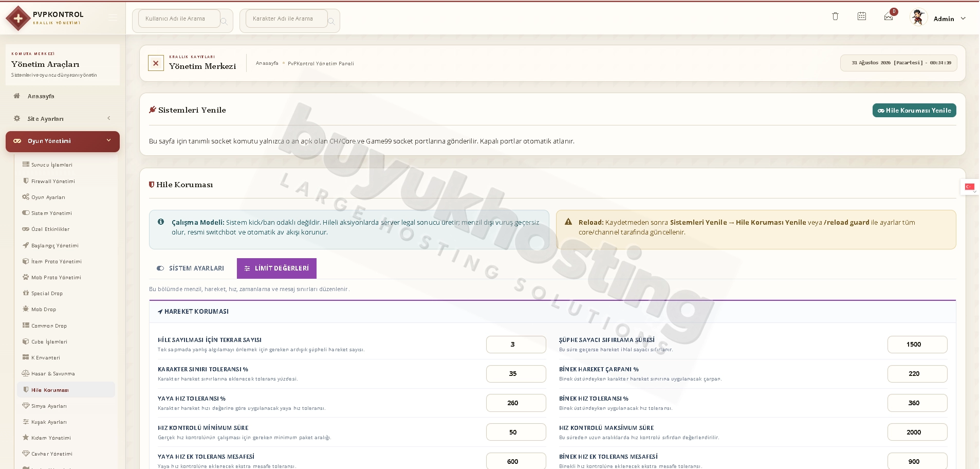Go to Special Drop settings

pyautogui.click(x=66, y=293)
